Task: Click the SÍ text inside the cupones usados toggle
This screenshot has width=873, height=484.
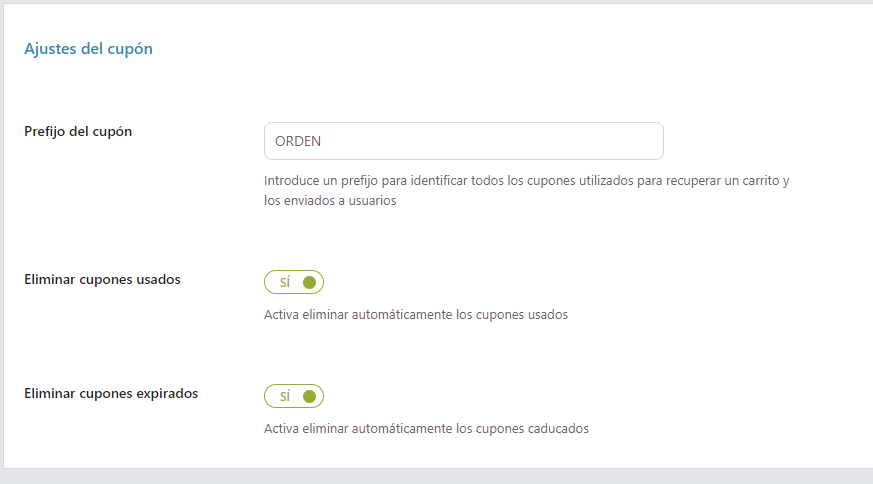Action: pyautogui.click(x=284, y=283)
